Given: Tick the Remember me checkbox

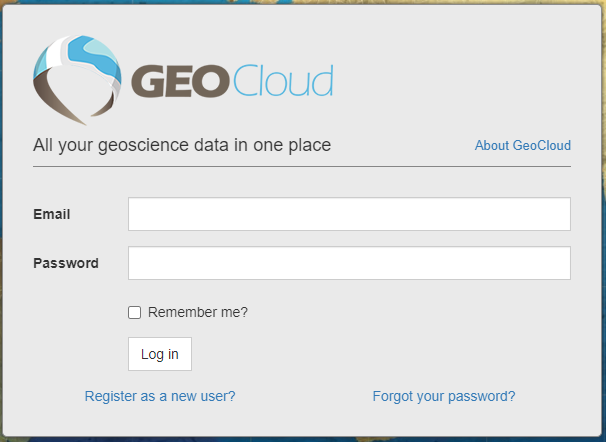Looking at the screenshot, I should (135, 312).
